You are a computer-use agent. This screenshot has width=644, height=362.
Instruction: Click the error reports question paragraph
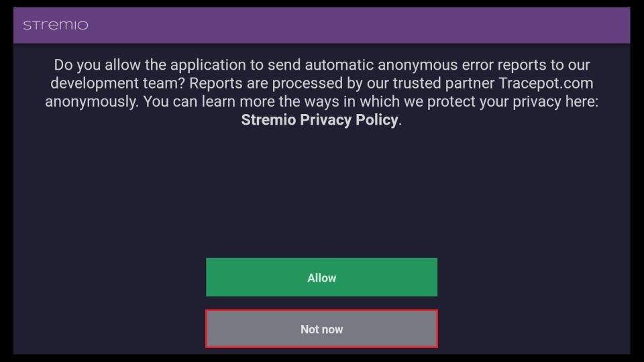coord(321,93)
